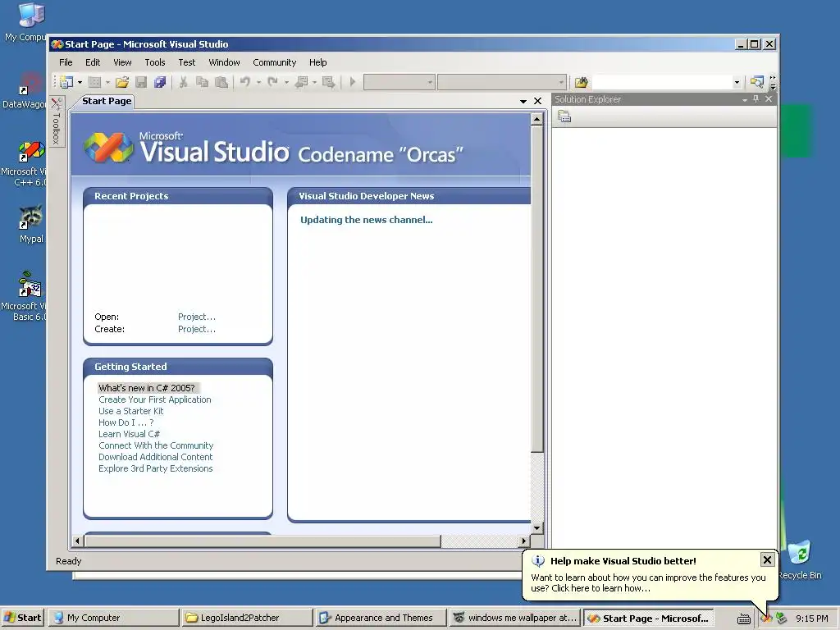Click the Learn Visual C# link
Screen dimensions: 840x630
click(129, 434)
